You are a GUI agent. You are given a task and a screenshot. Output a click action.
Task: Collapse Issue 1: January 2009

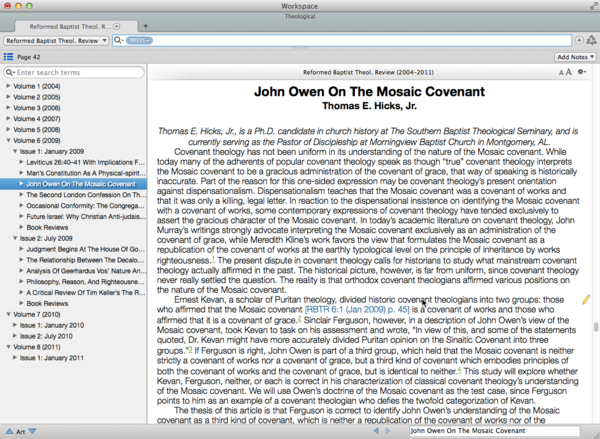15,151
